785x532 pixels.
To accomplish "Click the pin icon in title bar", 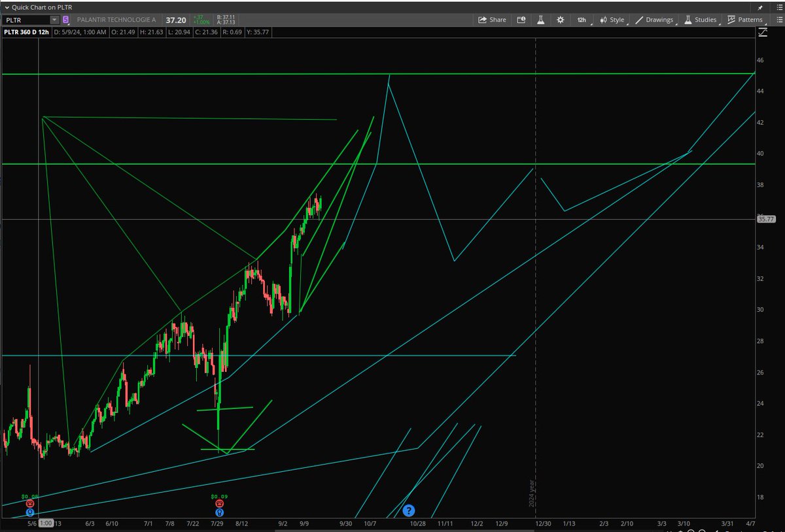I will 759,7.
